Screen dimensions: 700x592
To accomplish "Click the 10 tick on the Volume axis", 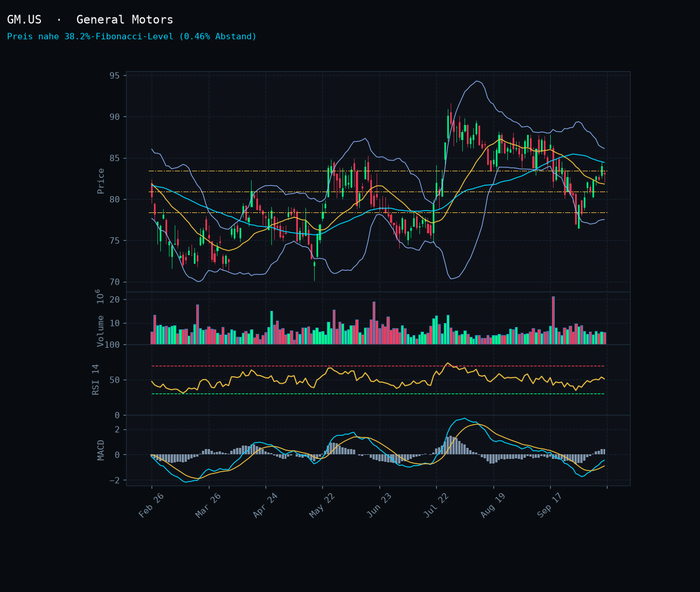I will pyautogui.click(x=115, y=323).
